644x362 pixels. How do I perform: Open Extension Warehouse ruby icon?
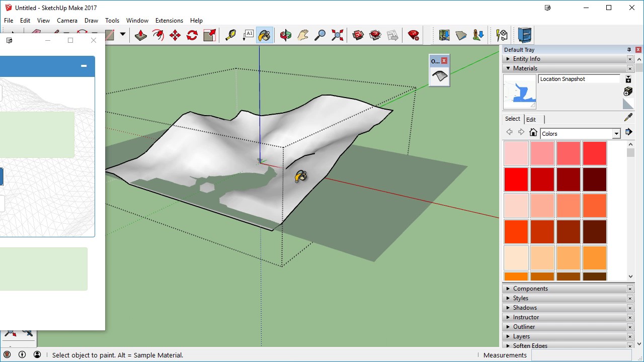tap(414, 35)
